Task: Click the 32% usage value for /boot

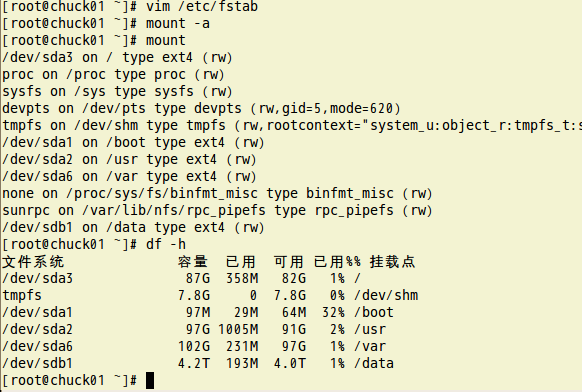Action: (x=333, y=312)
